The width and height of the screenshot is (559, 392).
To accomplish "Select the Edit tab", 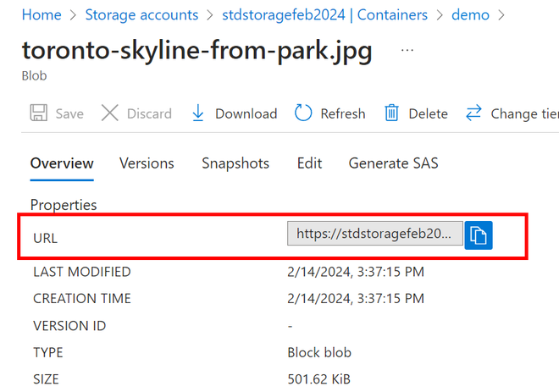I will pos(309,163).
